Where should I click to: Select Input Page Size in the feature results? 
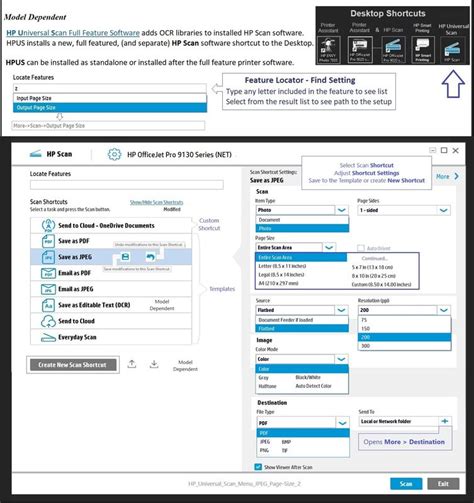click(x=110, y=98)
